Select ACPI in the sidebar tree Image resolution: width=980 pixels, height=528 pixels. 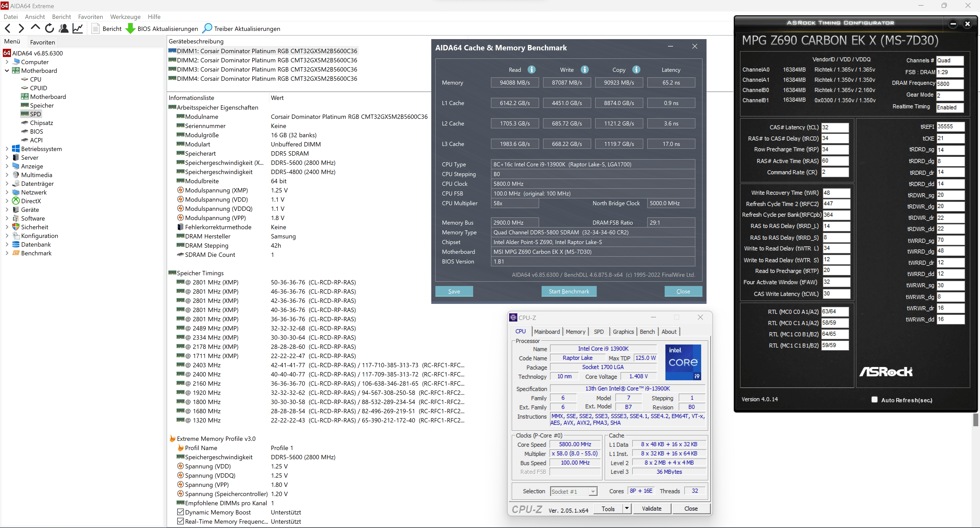pos(36,140)
